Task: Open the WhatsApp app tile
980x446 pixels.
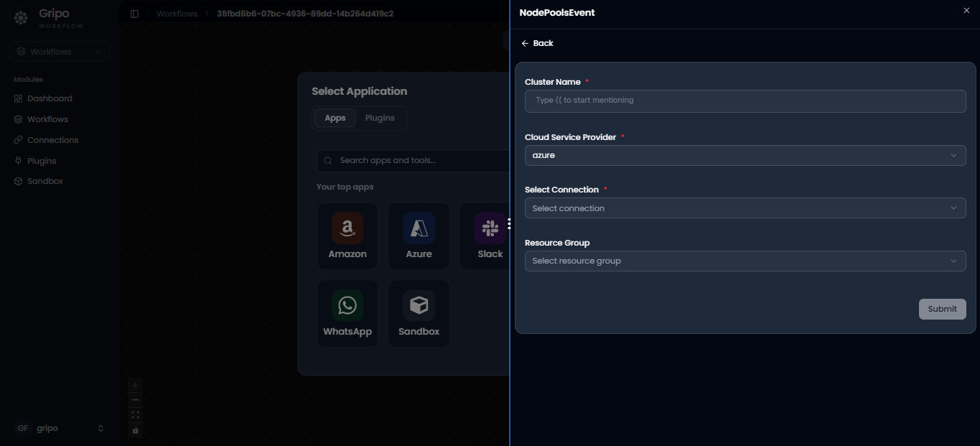Action: 347,314
